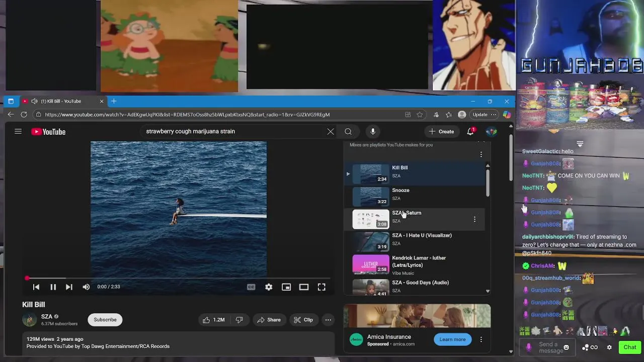Click the mix playlist scrollbar thumb
644x362 pixels.
(x=488, y=183)
